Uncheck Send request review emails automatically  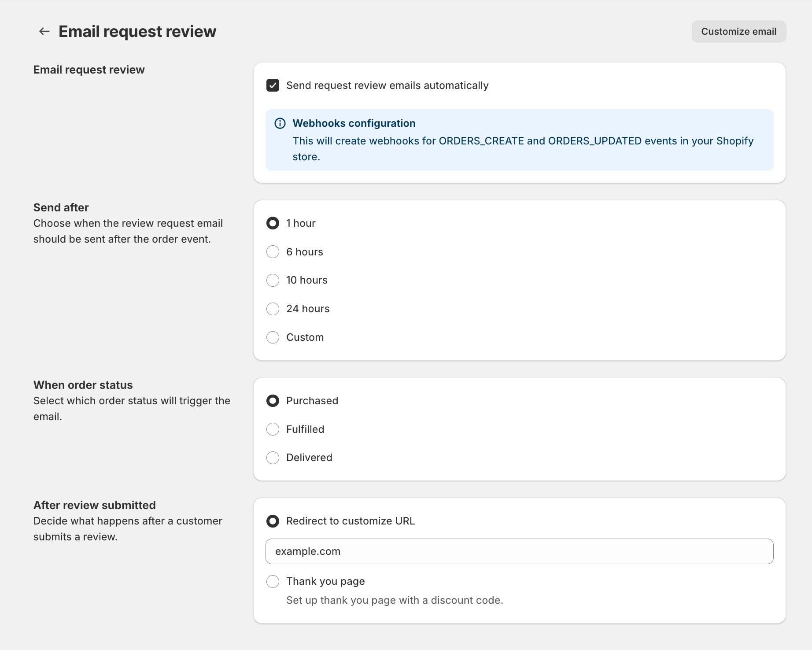coord(273,85)
